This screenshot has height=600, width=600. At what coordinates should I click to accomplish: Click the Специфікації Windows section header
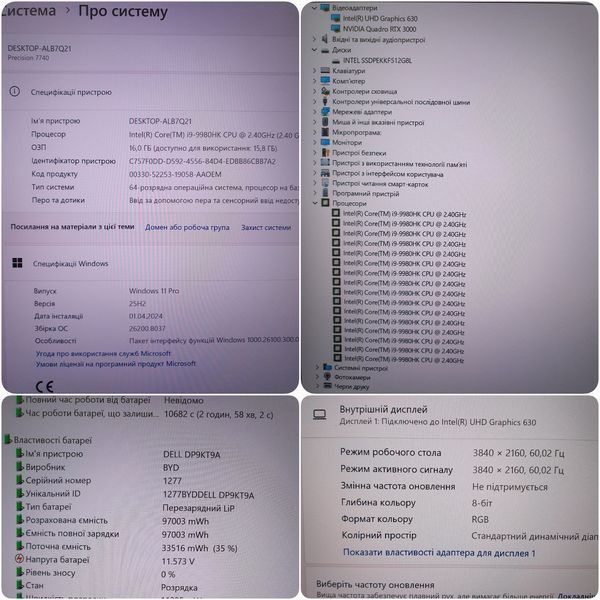coord(70,264)
